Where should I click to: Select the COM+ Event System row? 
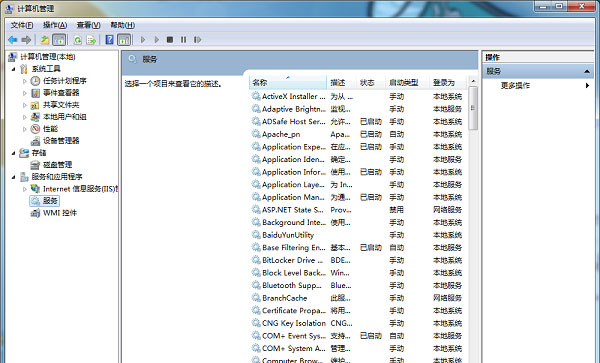[359, 336]
